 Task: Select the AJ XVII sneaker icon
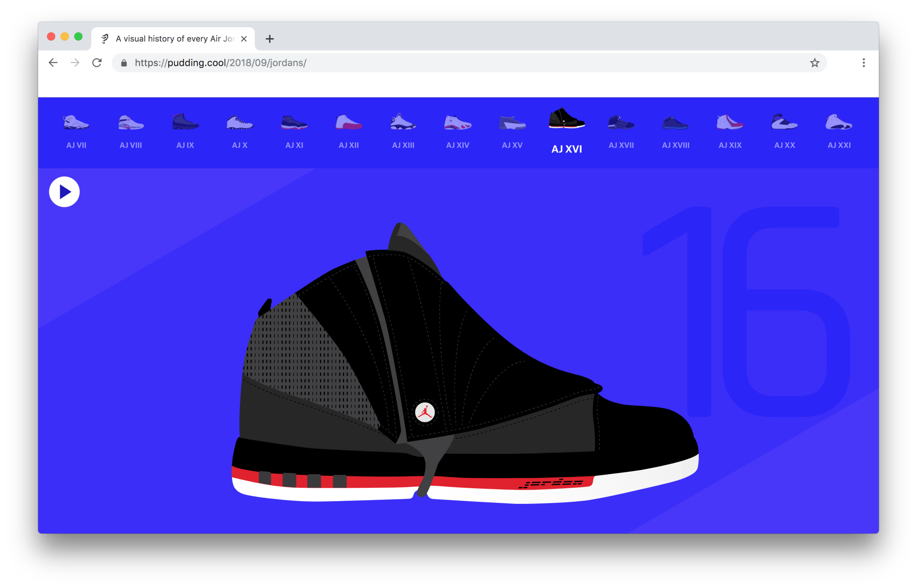pos(621,122)
